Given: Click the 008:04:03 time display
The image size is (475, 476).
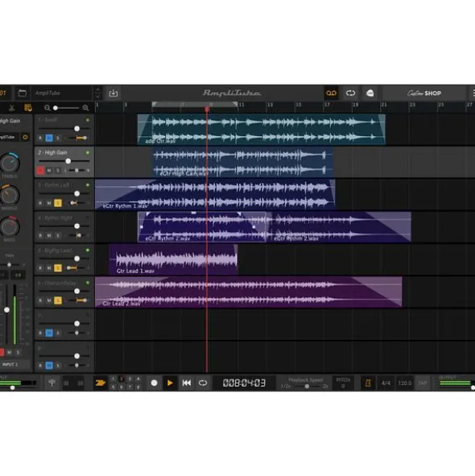Looking at the screenshot, I should (x=244, y=383).
